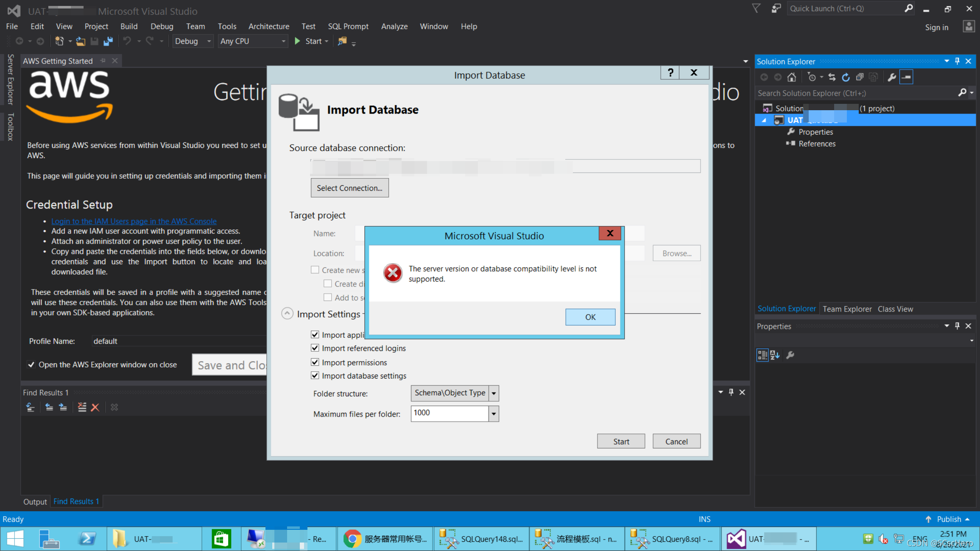Viewport: 980px width, 551px height.
Task: Click the Select Connection button
Action: 349,188
